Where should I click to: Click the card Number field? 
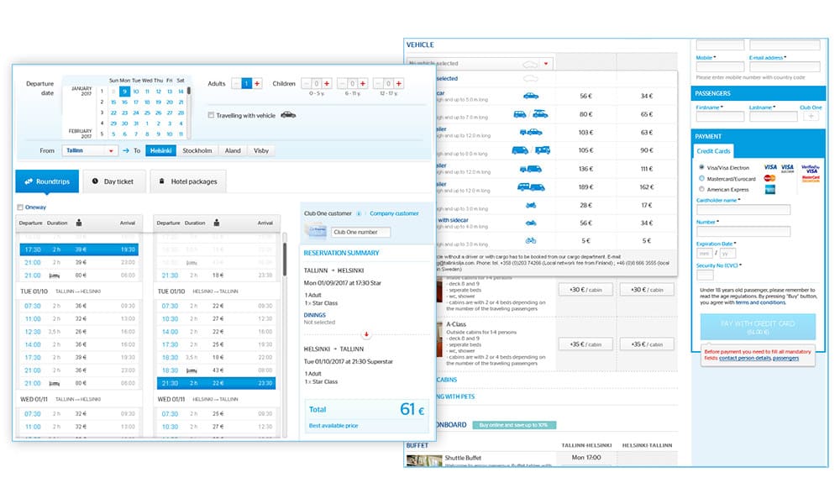coord(743,231)
